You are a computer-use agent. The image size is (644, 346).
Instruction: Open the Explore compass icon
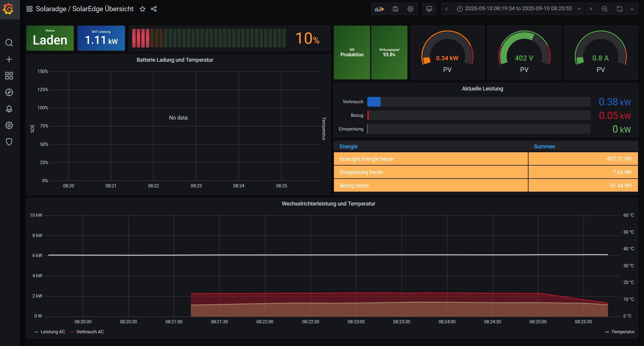[x=9, y=92]
